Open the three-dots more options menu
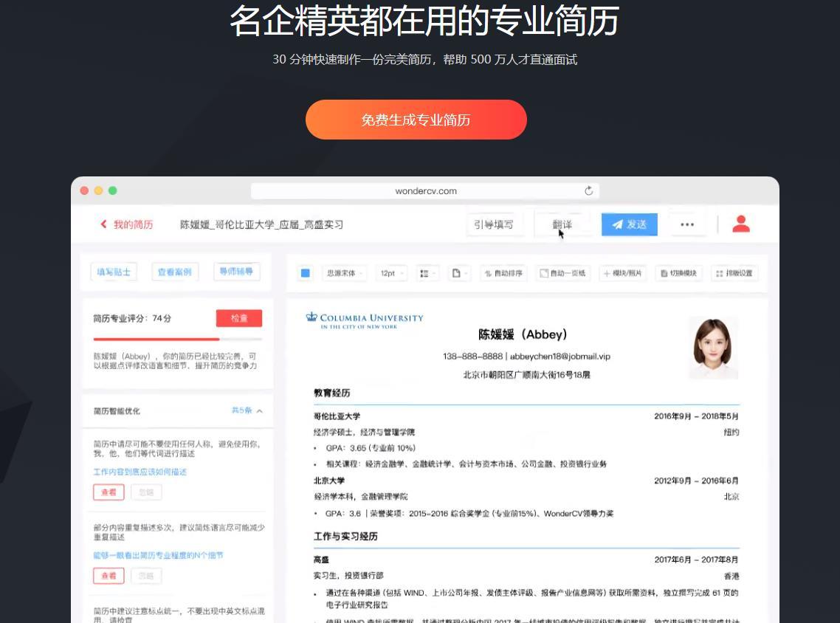This screenshot has height=623, width=840. click(x=687, y=224)
